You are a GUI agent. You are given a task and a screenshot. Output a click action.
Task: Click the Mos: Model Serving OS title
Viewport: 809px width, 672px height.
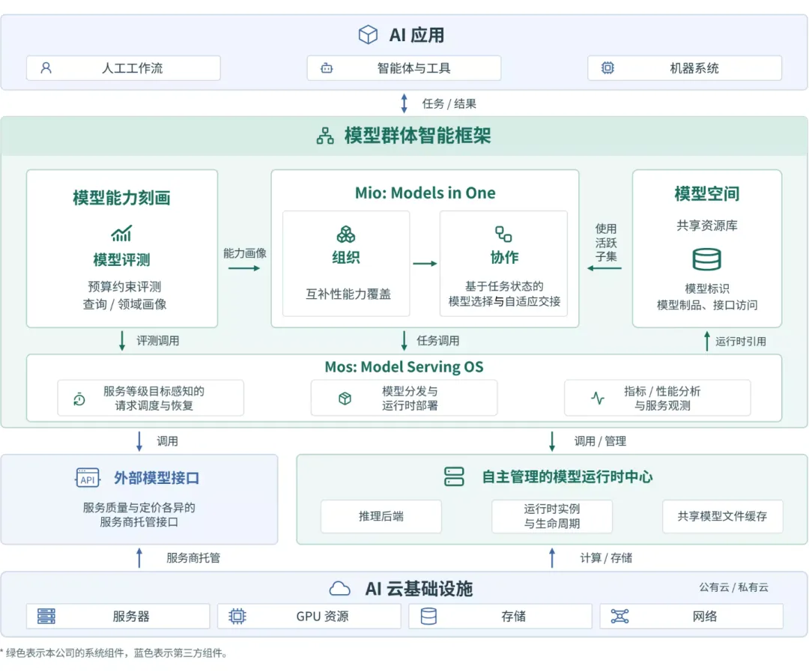404,366
